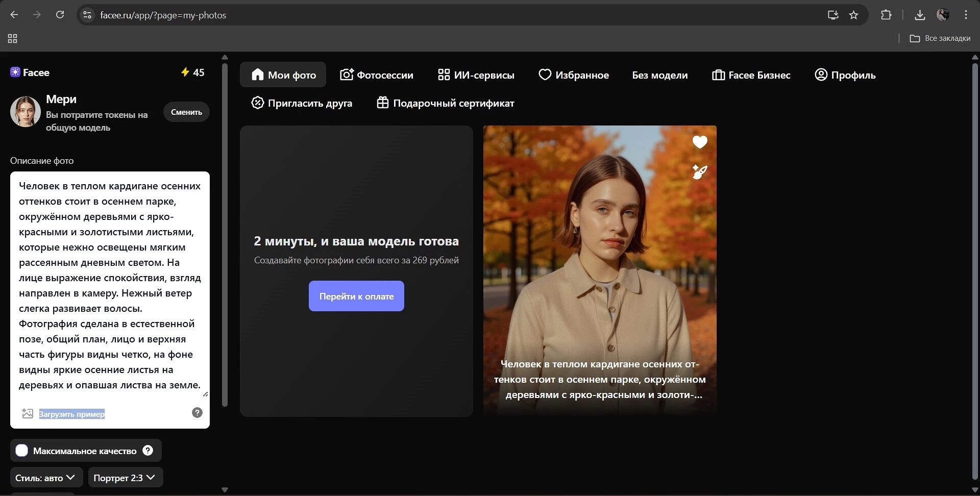This screenshot has width=980, height=496.
Task: Open the Портрет 2:3 aspect dropdown
Action: click(x=125, y=478)
